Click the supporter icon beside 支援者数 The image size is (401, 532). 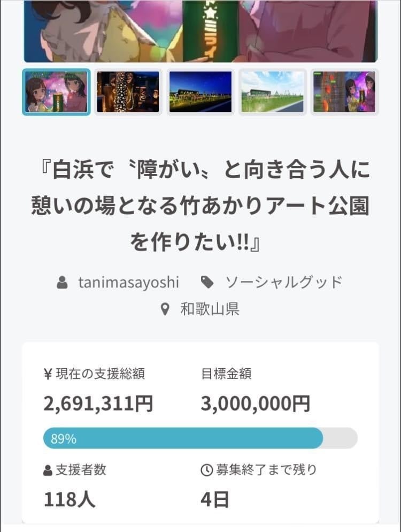coord(48,470)
